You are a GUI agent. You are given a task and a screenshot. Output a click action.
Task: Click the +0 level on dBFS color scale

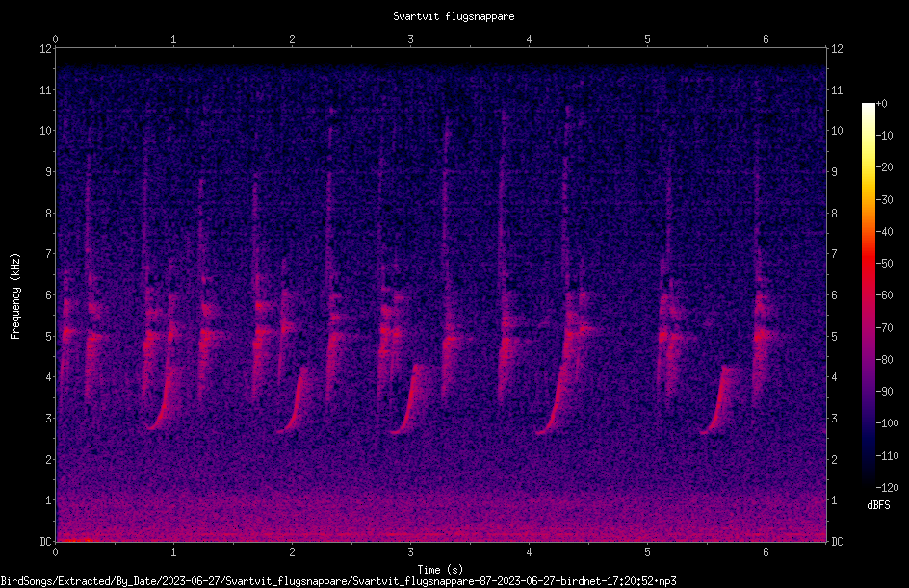pos(882,104)
